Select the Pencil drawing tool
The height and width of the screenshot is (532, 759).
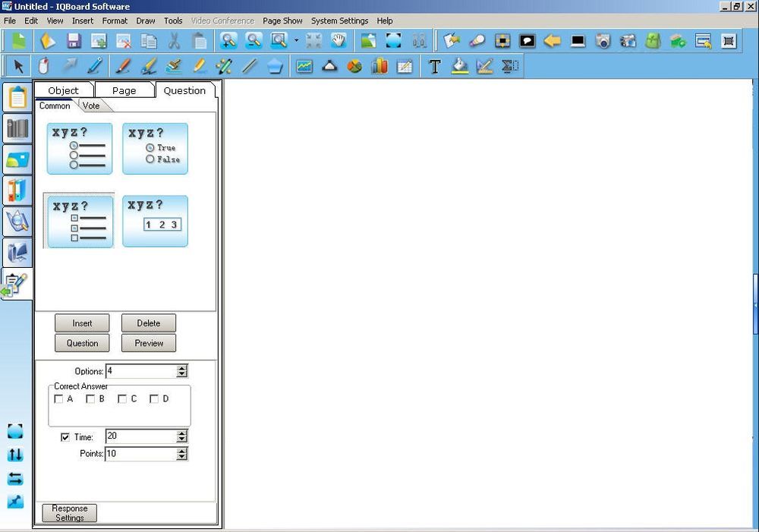pyautogui.click(x=94, y=66)
